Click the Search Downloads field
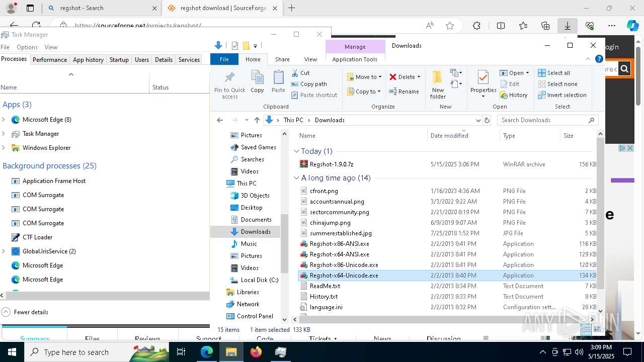 pyautogui.click(x=547, y=120)
